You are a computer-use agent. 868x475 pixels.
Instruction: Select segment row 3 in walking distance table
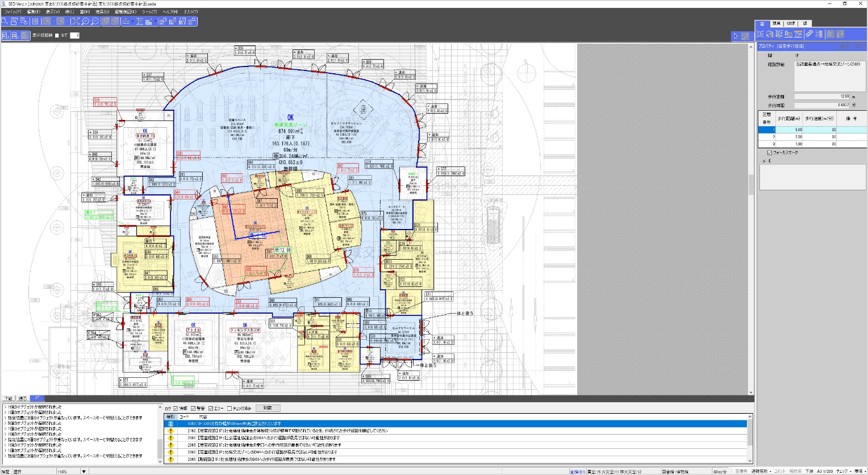pos(812,144)
